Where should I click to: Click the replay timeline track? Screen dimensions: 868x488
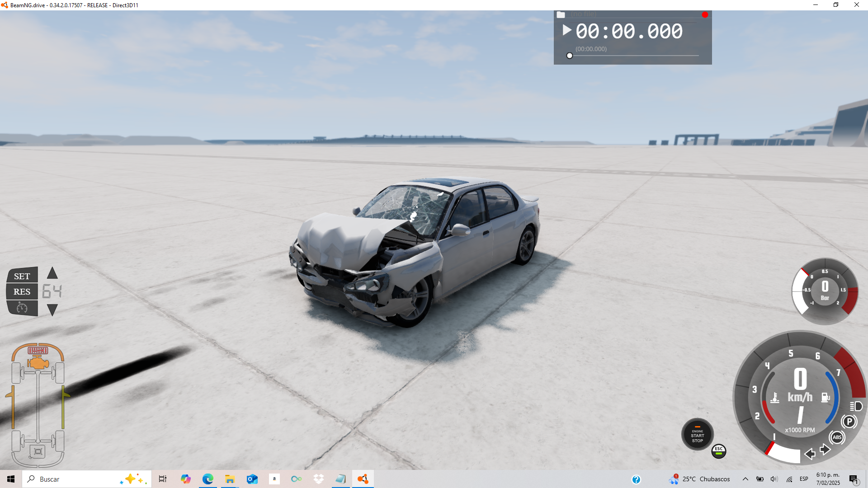634,56
